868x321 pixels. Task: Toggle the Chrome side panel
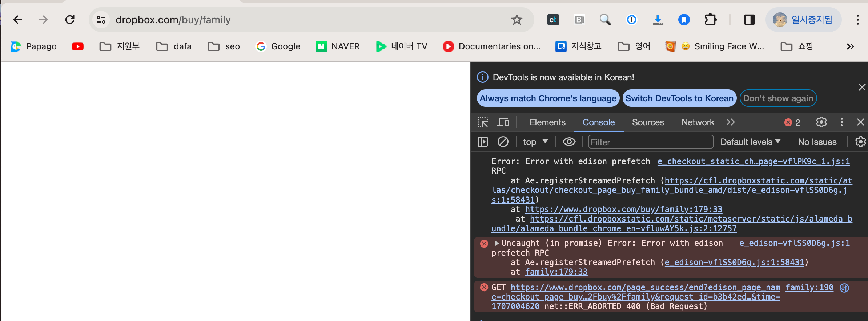click(x=749, y=20)
